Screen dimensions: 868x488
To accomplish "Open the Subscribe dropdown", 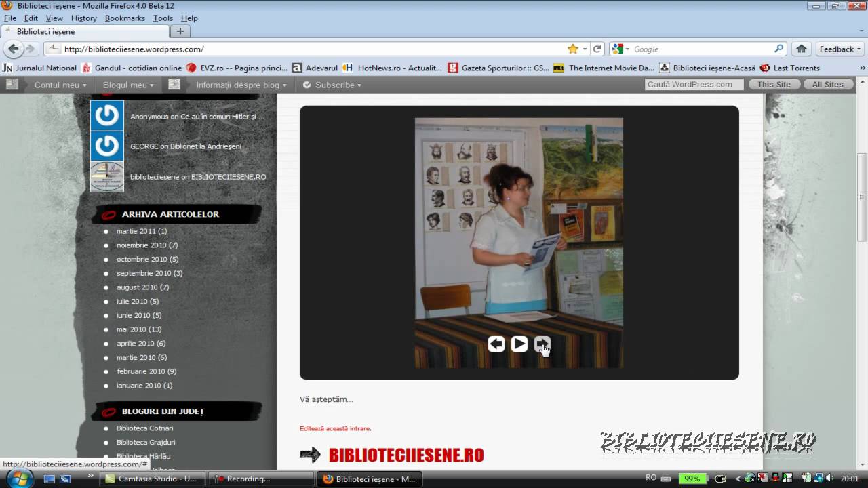I will click(332, 85).
